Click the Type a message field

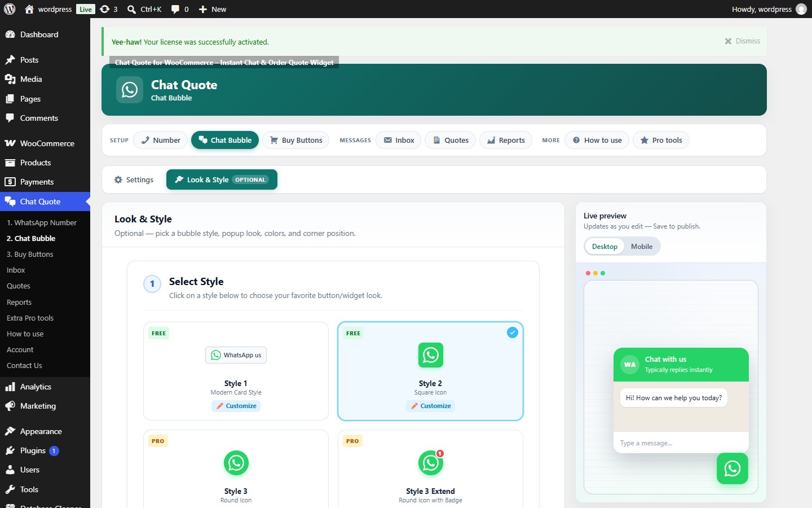point(681,443)
